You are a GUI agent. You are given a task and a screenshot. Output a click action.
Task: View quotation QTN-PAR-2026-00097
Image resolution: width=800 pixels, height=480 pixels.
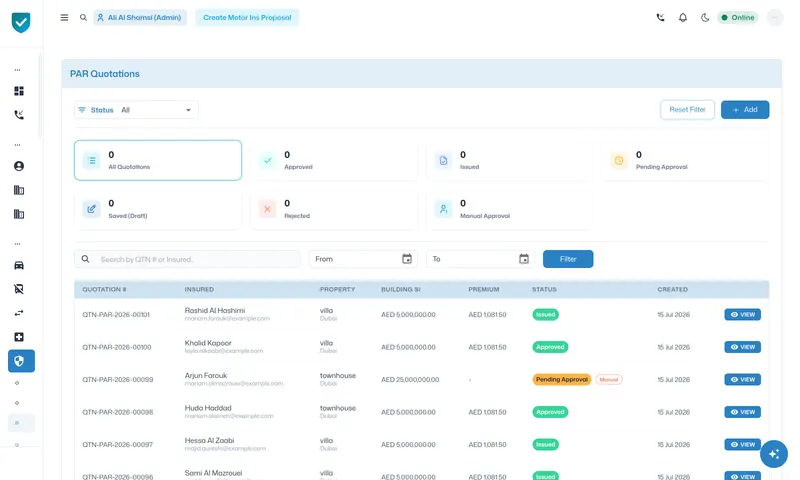742,444
